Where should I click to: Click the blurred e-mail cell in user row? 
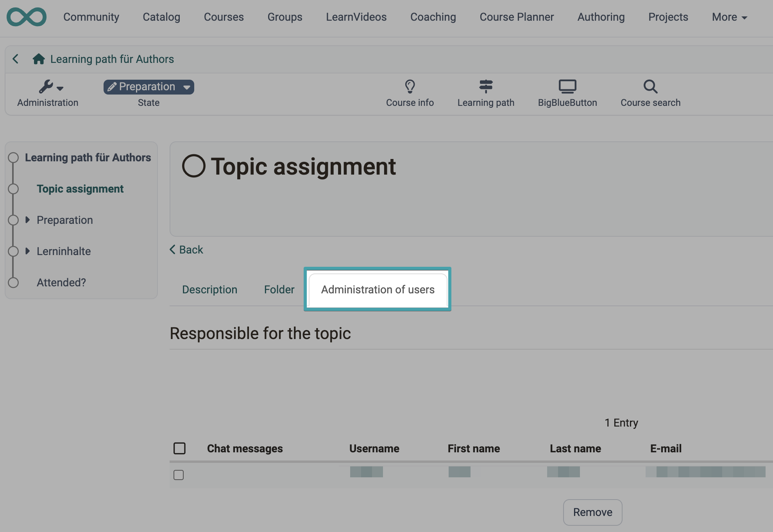click(x=705, y=472)
